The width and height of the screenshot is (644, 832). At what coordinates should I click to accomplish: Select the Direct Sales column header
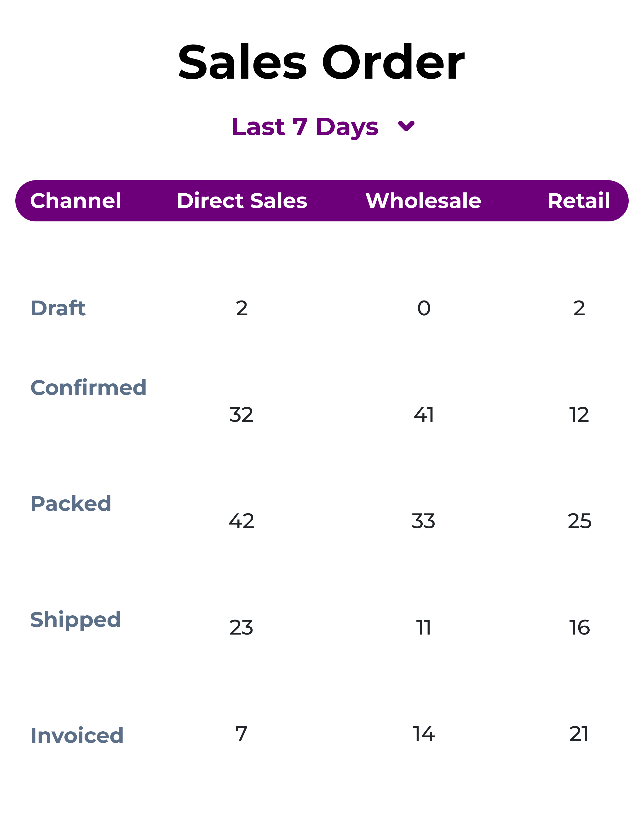[x=242, y=201]
